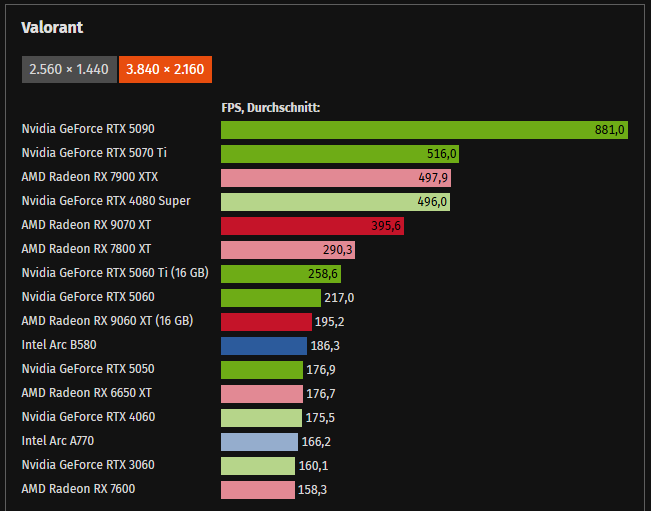Screen dimensions: 651x511
Task: Click the Nvidia GeForce RTX 5050 label
Action: [x=88, y=369]
